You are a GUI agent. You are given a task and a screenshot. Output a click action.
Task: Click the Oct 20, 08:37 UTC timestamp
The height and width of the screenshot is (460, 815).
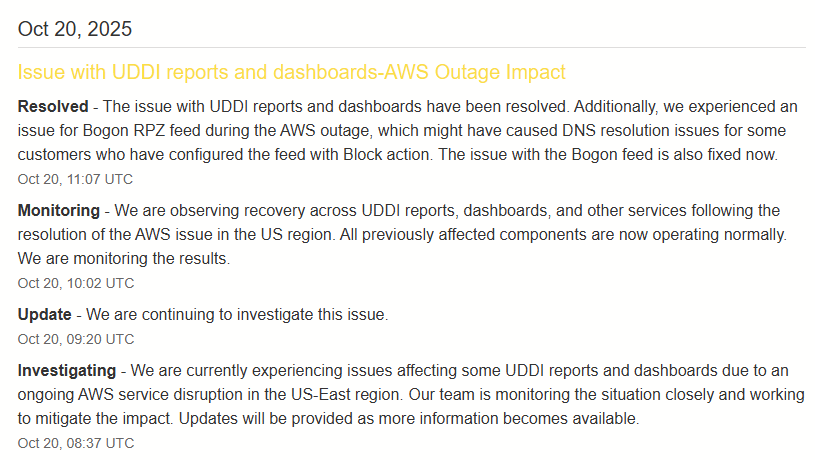pyautogui.click(x=75, y=443)
